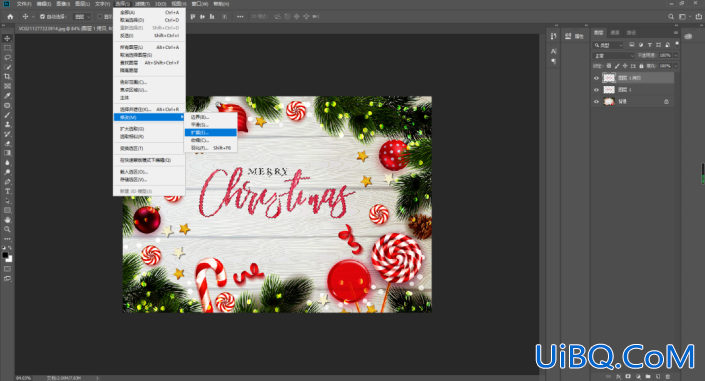The width and height of the screenshot is (705, 381).
Task: Select the Rectangle shape tool
Action: pyautogui.click(x=7, y=211)
